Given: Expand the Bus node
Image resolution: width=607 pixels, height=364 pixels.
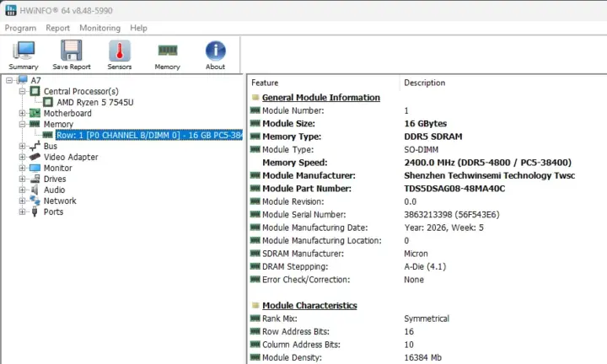Looking at the screenshot, I should click(x=22, y=147).
